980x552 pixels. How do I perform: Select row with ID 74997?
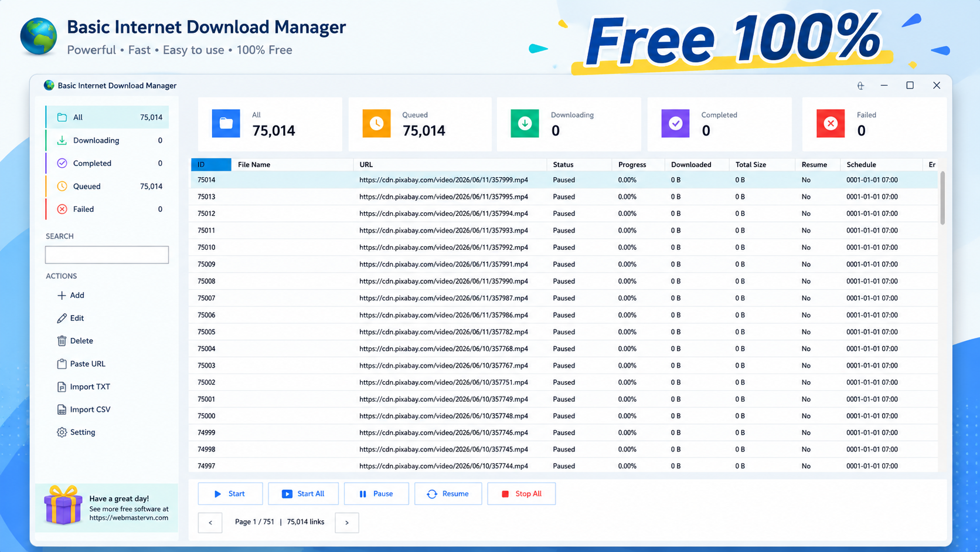click(x=564, y=466)
